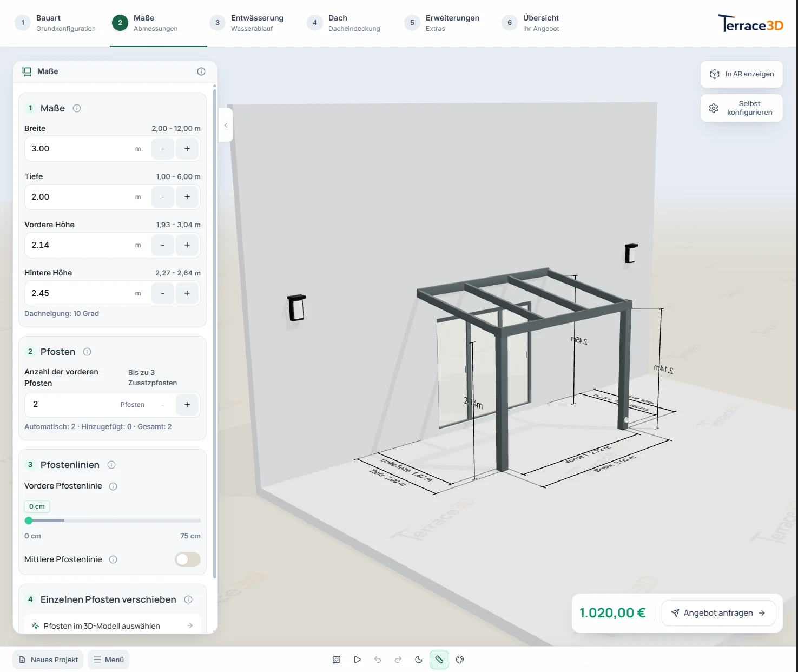The height and width of the screenshot is (672, 798).
Task: Collapse the side panel with chevron
Action: 226,125
